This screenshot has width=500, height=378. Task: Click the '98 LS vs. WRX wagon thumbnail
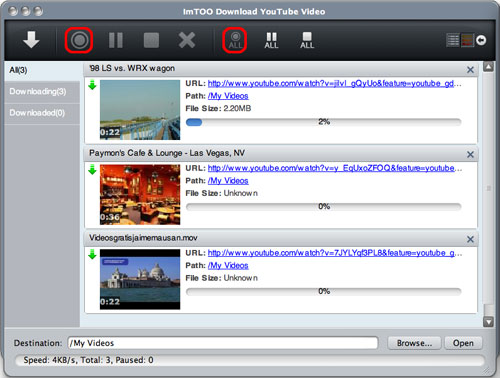(x=140, y=110)
